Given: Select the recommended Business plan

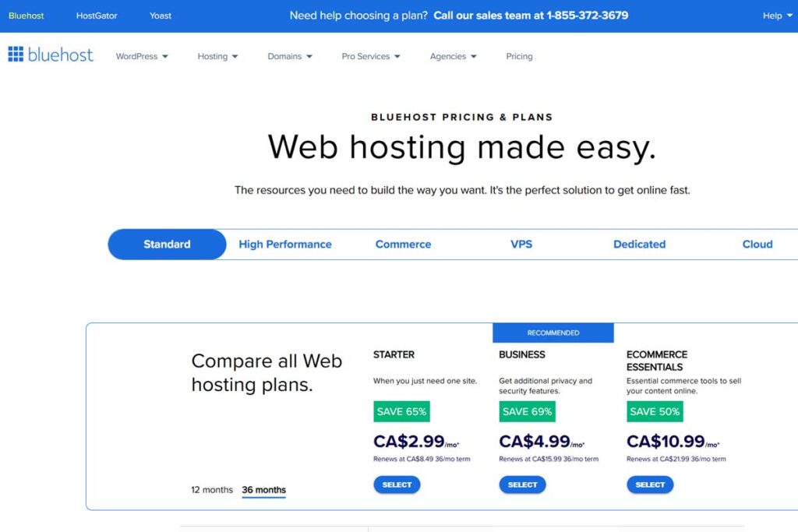Looking at the screenshot, I should click(x=523, y=484).
